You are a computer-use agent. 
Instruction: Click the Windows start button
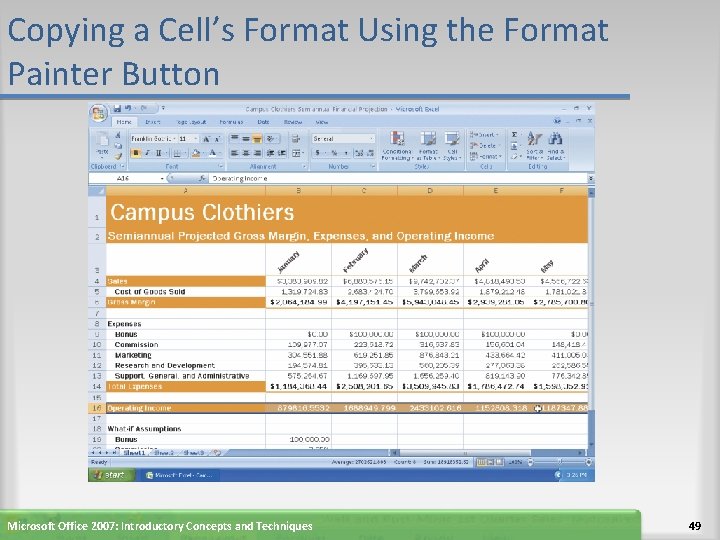pyautogui.click(x=111, y=475)
